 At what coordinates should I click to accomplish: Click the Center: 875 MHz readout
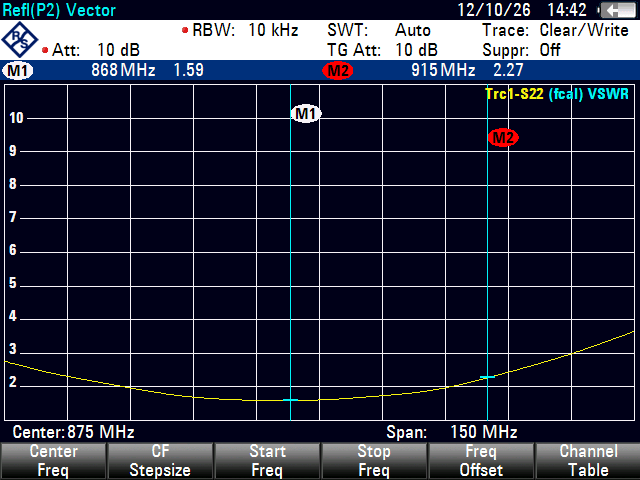[73, 432]
